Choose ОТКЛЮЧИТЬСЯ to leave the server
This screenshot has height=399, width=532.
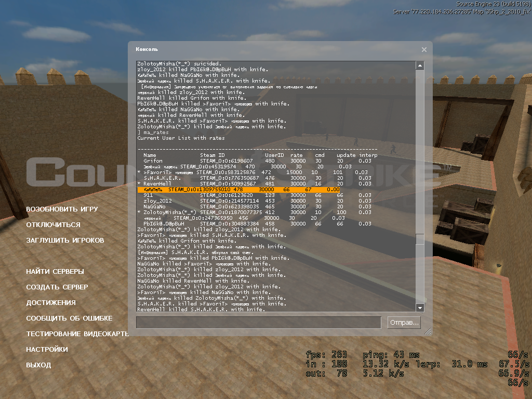click(x=54, y=224)
